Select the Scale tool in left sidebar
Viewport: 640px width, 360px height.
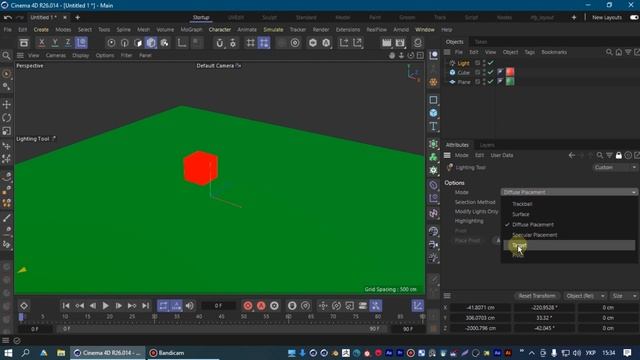[x=7, y=131]
